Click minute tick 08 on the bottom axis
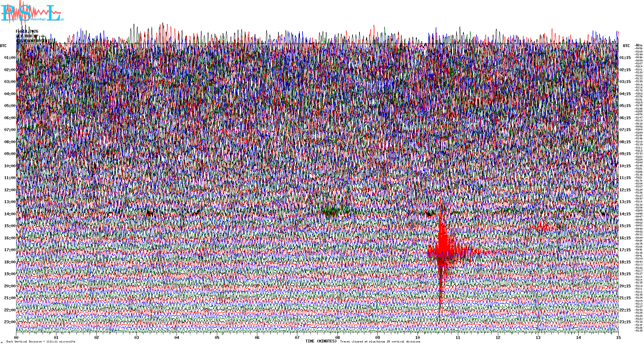This screenshot has height=346, width=644. (x=337, y=338)
